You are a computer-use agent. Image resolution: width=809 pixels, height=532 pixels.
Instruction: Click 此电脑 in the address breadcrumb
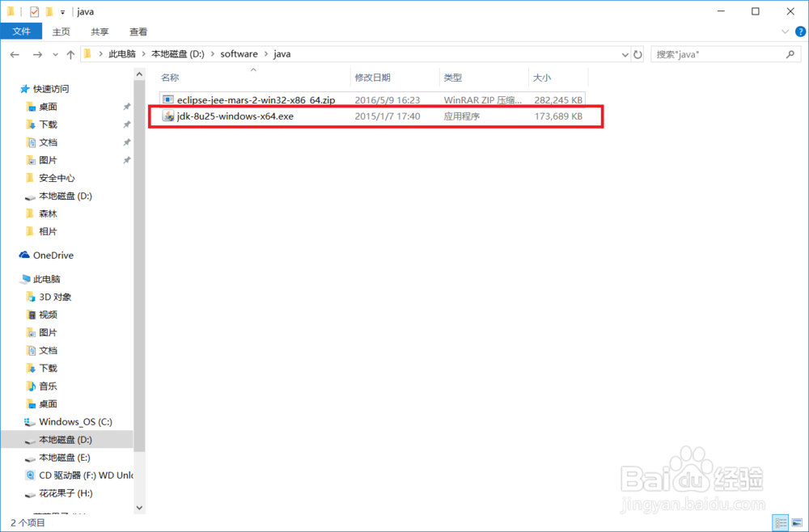click(122, 54)
